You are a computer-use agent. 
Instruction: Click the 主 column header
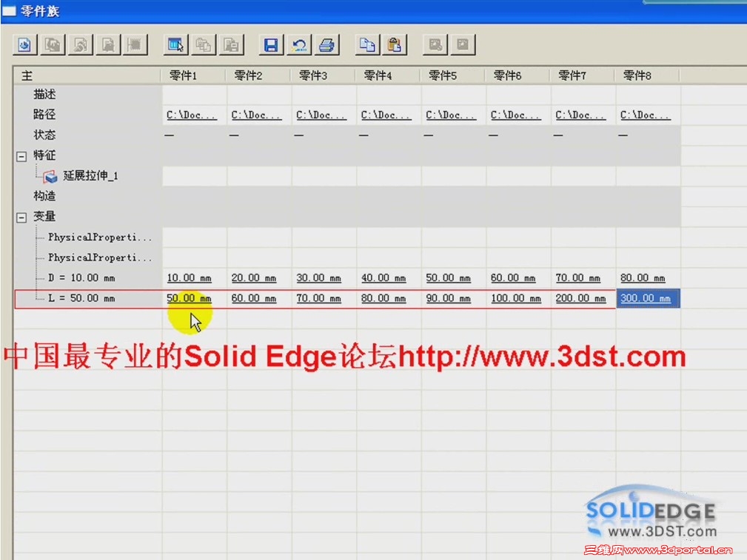pyautogui.click(x=87, y=75)
